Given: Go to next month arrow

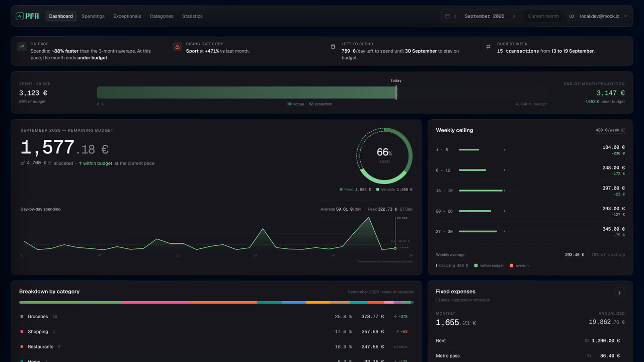Looking at the screenshot, I should point(514,16).
